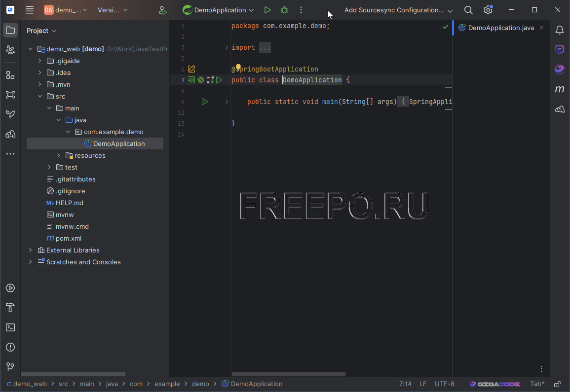Open the Notifications bell panel
The height and width of the screenshot is (392, 570).
pos(559,31)
